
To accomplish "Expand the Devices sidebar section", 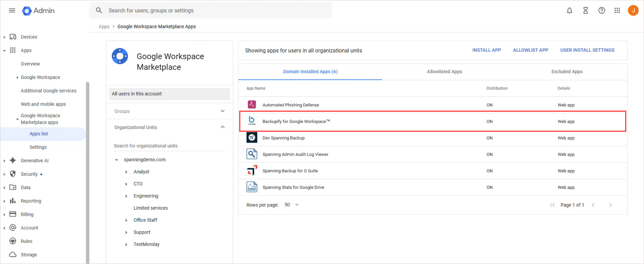I will click(4, 37).
